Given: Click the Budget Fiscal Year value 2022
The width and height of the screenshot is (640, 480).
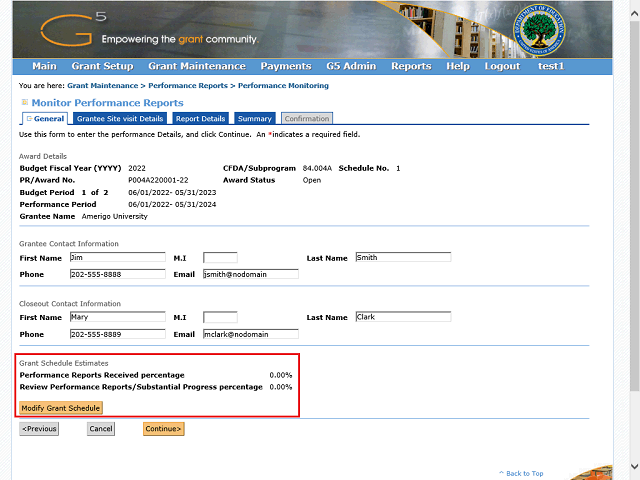Looking at the screenshot, I should point(137,168).
